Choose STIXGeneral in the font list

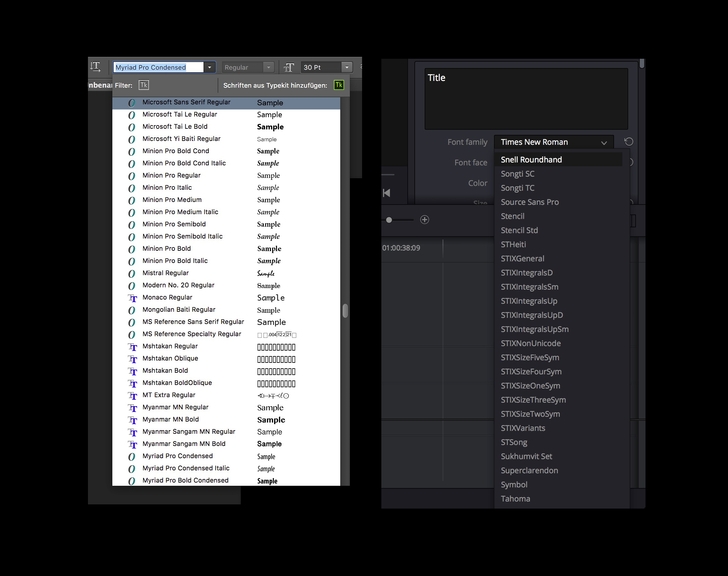point(559,259)
